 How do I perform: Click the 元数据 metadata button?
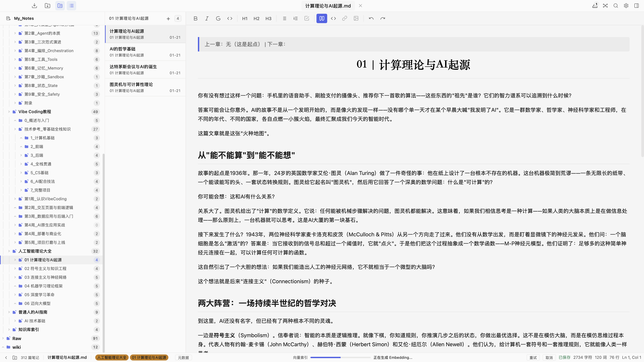click(183, 357)
